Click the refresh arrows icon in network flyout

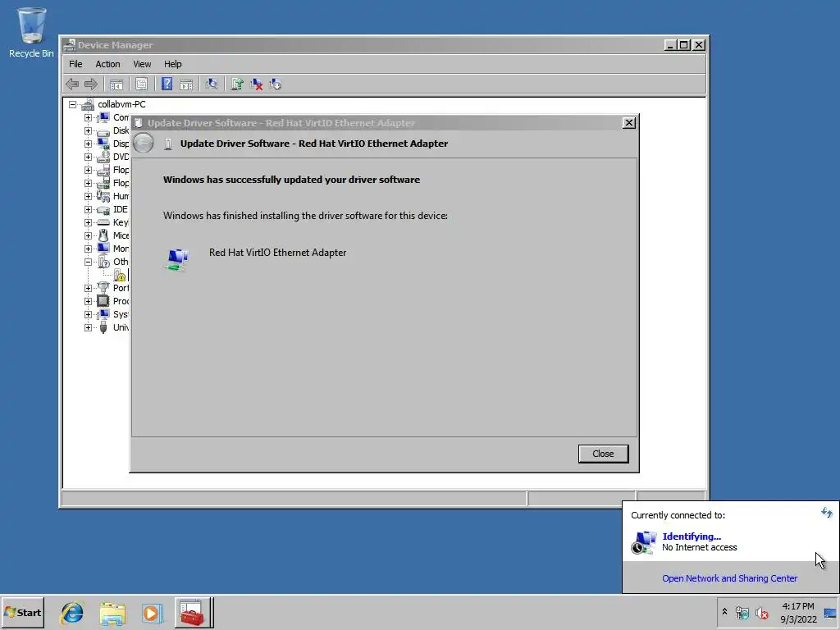pos(827,513)
